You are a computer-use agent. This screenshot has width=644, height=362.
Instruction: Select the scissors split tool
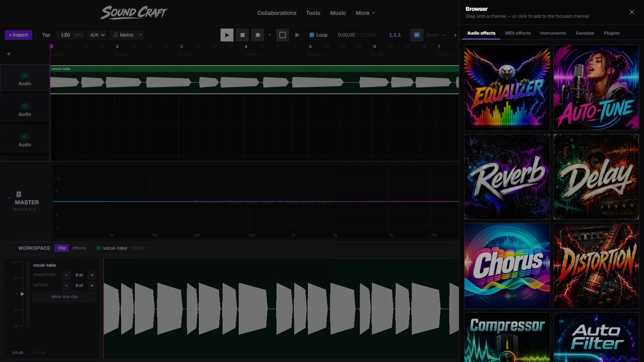click(x=297, y=35)
